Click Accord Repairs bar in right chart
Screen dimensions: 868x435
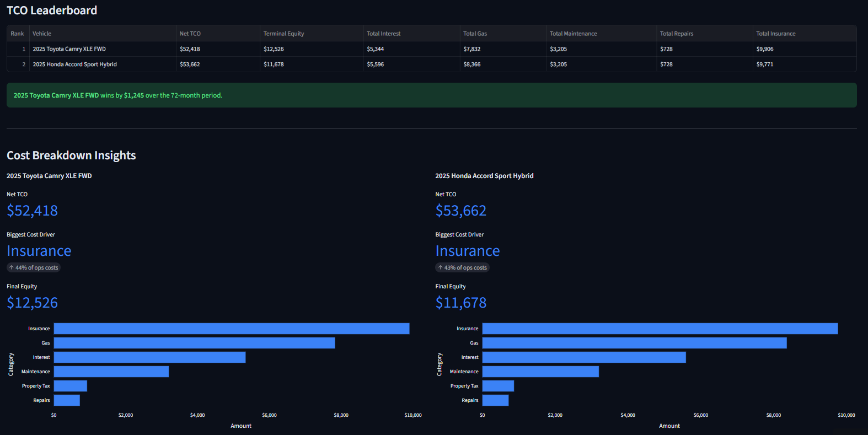[495, 400]
